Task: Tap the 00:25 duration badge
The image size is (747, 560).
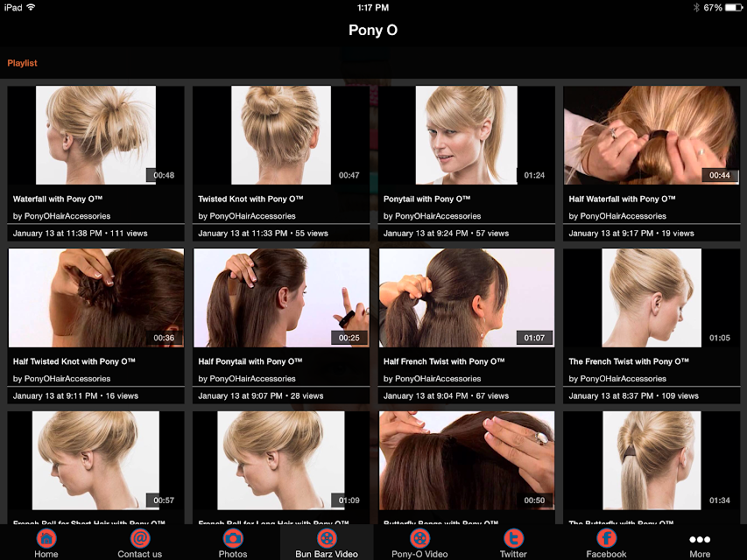Action: point(349,338)
